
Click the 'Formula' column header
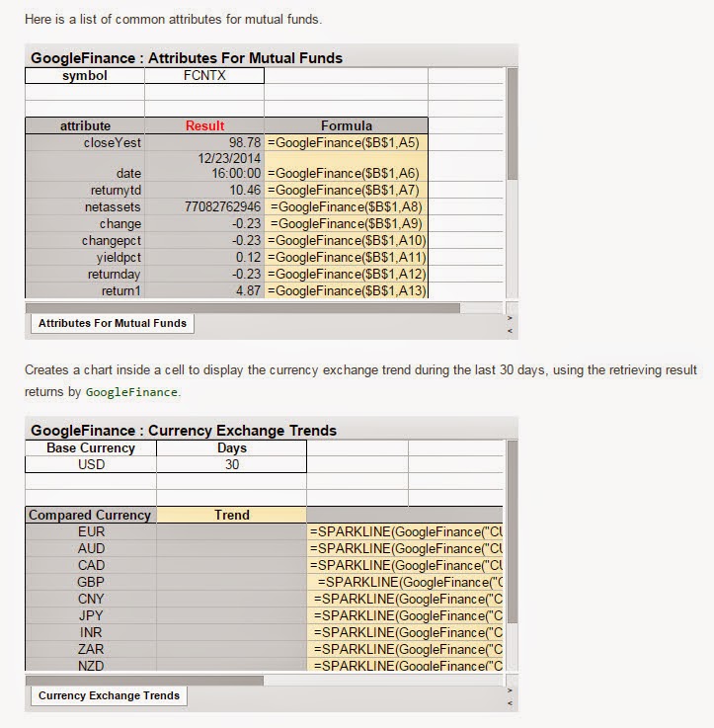click(347, 125)
